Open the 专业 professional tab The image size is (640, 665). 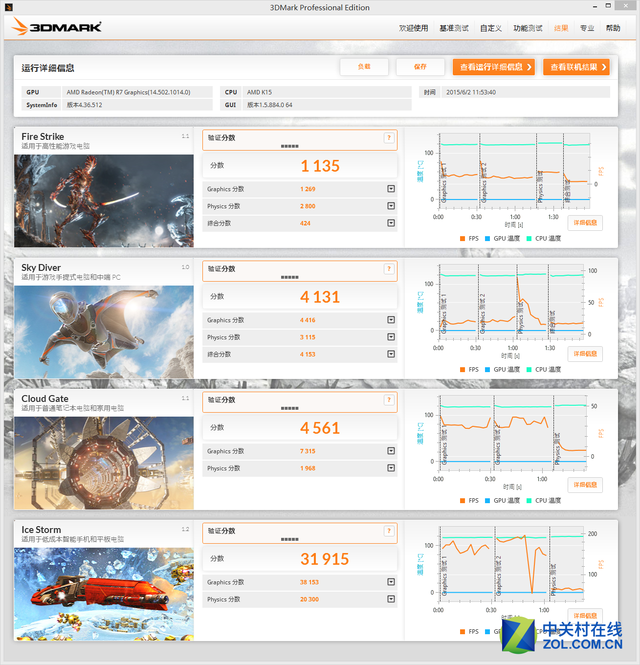[x=587, y=28]
